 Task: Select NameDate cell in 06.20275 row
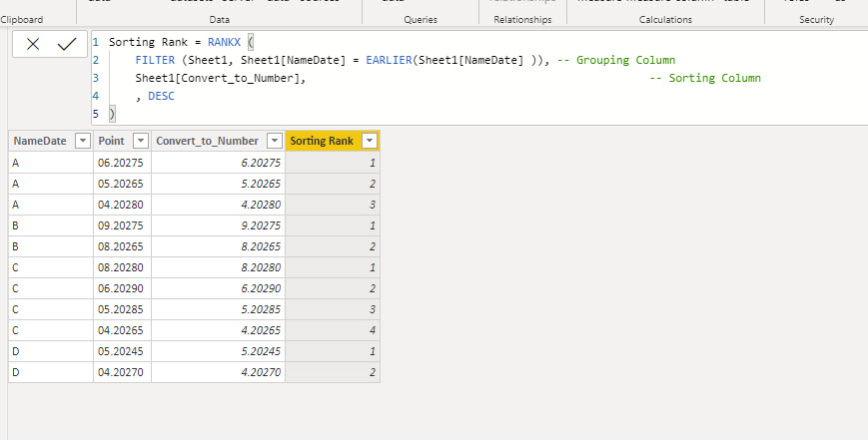51,163
